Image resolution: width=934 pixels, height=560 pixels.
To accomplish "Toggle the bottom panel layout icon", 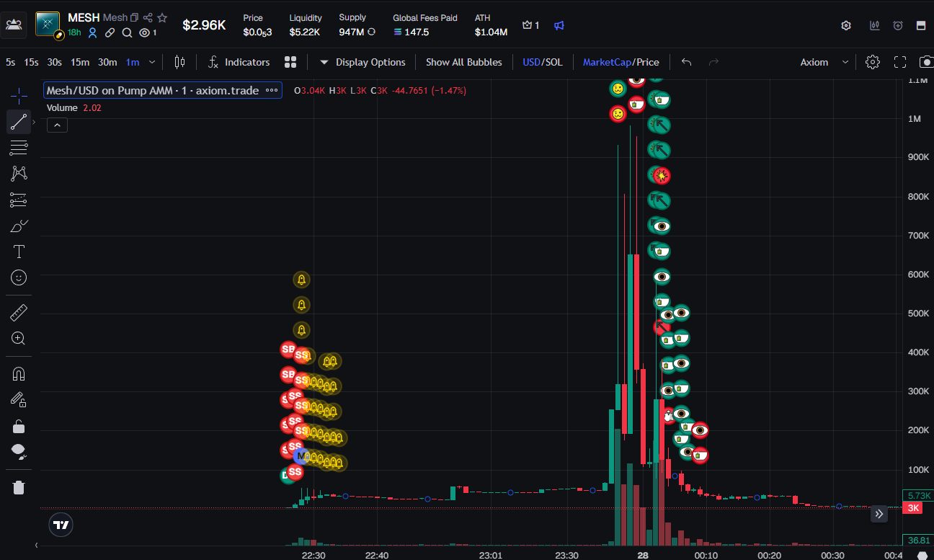I will coord(921,25).
